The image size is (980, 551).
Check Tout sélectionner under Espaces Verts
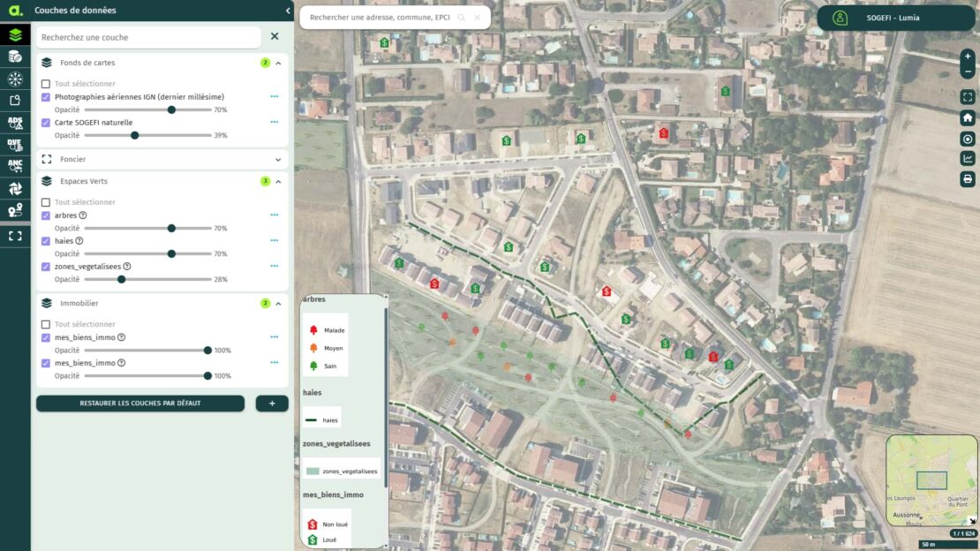pos(46,202)
